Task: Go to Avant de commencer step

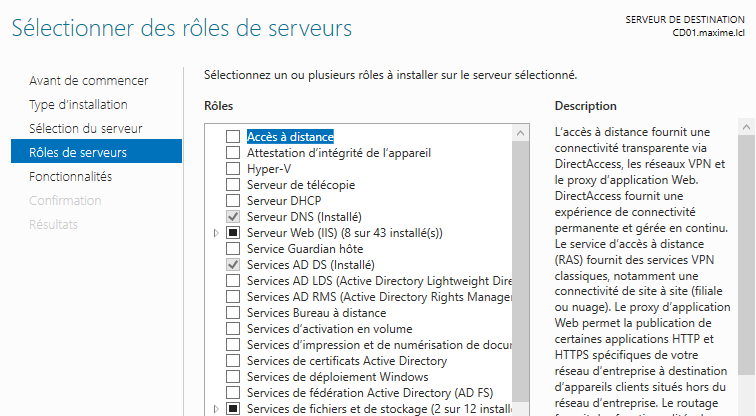Action: click(x=88, y=80)
